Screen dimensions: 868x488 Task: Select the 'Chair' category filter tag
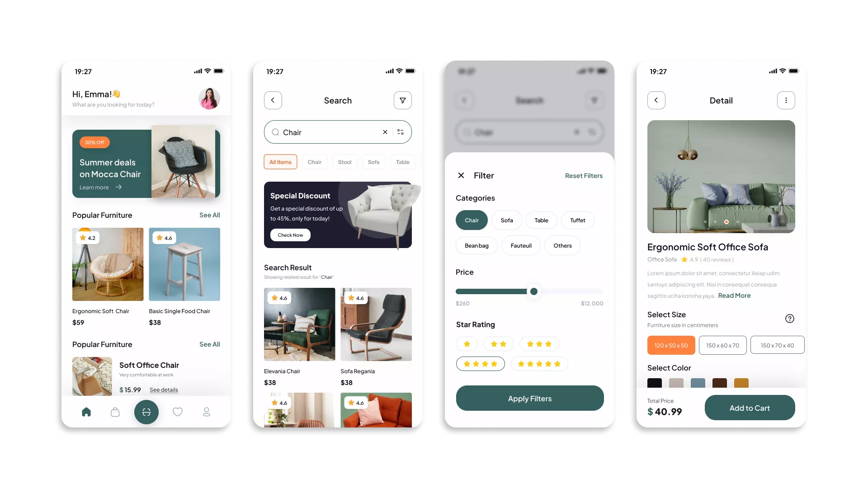[472, 220]
